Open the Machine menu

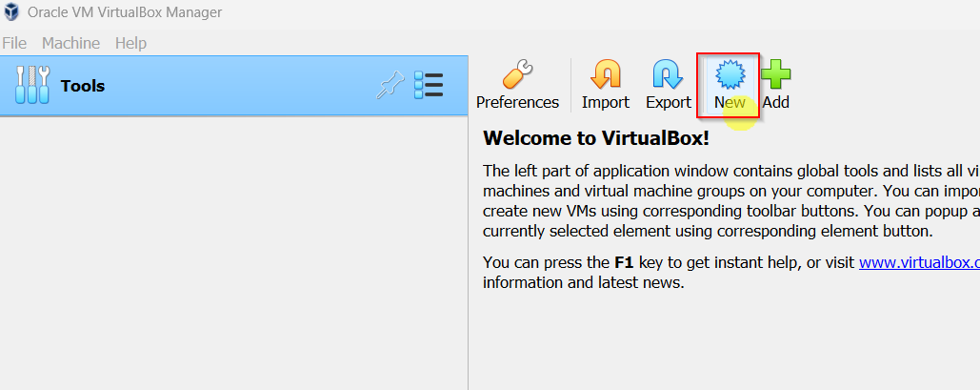coord(70,43)
